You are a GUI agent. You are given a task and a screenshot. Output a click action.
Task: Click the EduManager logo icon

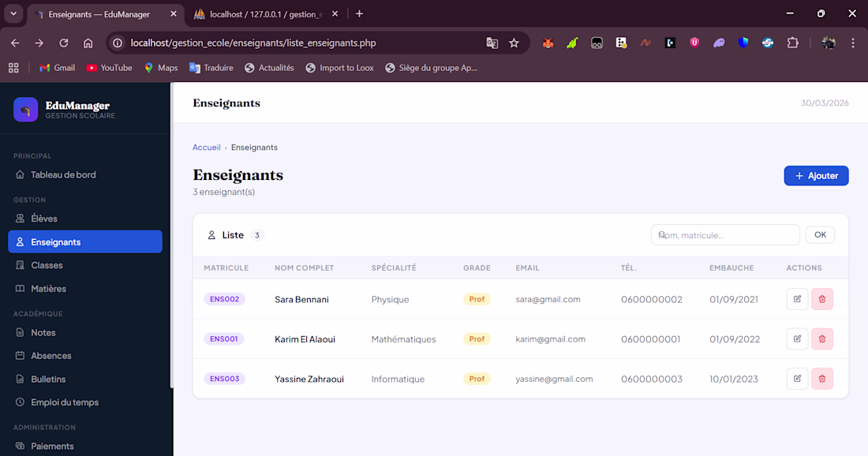point(25,110)
